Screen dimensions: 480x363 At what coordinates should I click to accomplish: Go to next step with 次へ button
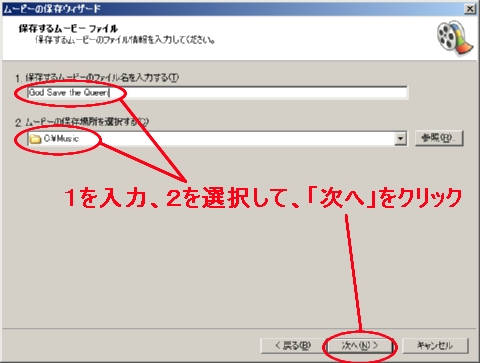click(360, 346)
